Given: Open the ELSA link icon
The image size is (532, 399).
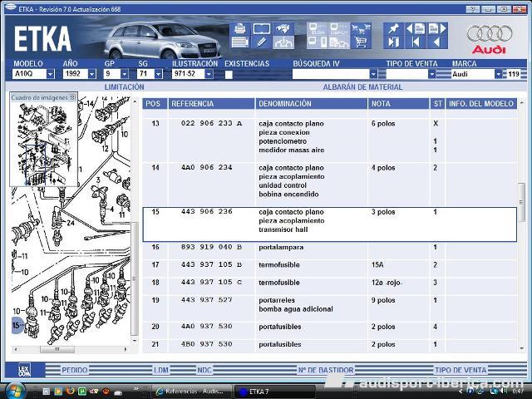Looking at the screenshot, I should click(318, 29).
